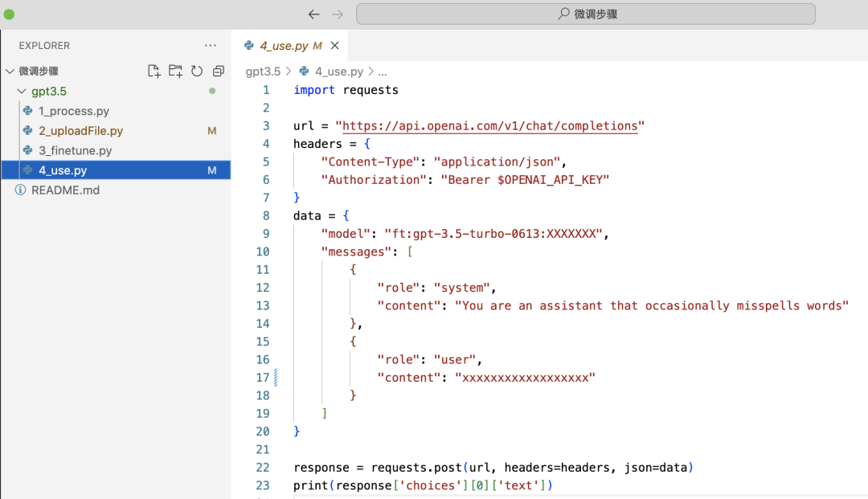Go forward with the right arrow

tap(338, 14)
